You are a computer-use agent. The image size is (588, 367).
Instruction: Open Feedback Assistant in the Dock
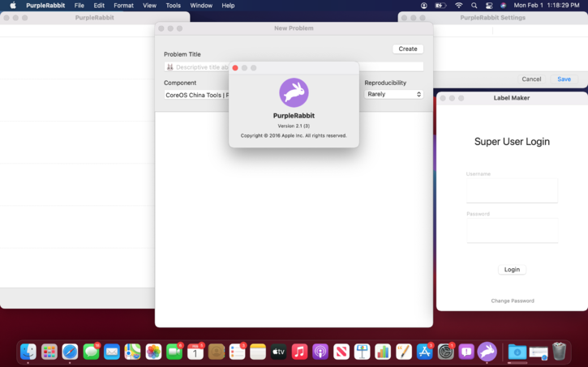click(466, 352)
